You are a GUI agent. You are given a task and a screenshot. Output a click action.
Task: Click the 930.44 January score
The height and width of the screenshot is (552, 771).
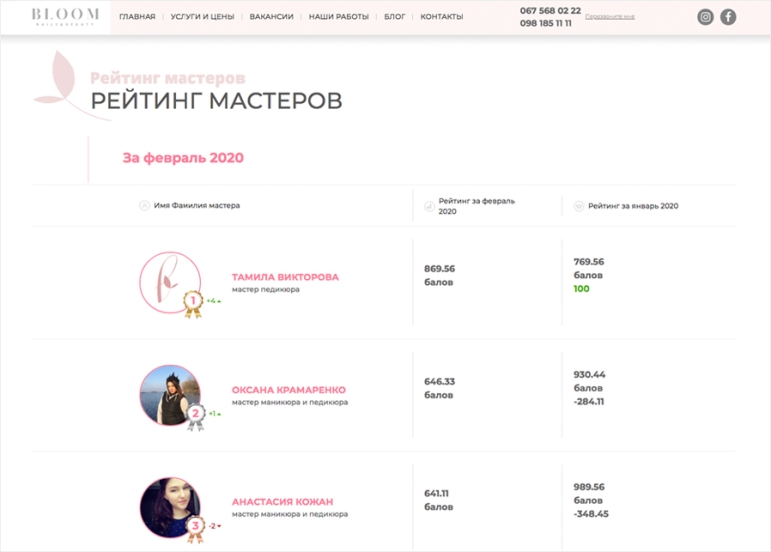point(589,375)
